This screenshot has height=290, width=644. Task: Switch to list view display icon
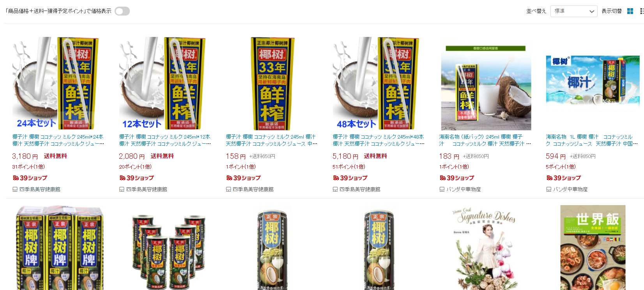642,11
